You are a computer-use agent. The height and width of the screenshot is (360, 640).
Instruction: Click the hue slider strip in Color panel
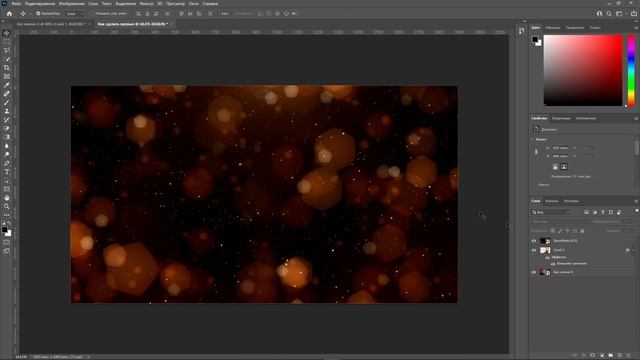click(631, 70)
